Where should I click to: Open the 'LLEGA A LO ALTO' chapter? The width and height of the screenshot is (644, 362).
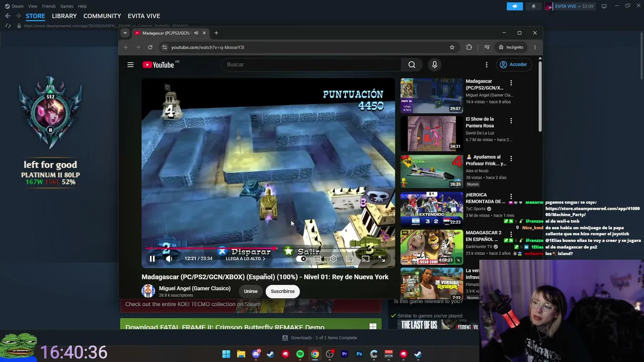coord(246,259)
